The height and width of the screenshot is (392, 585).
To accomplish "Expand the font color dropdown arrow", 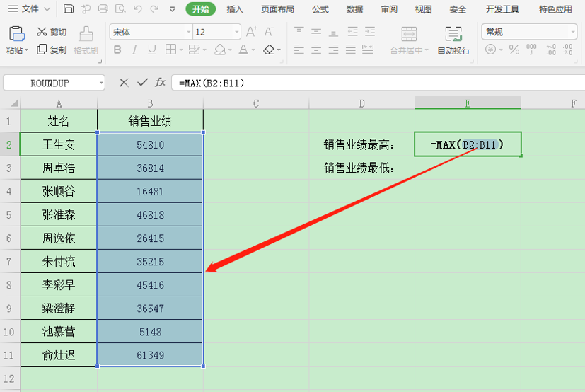I will tap(253, 50).
